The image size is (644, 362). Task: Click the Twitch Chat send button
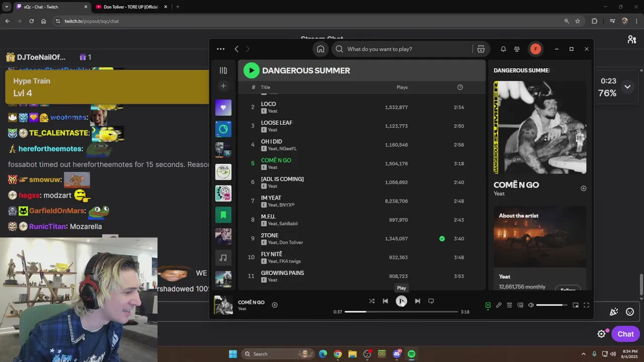pos(625,334)
